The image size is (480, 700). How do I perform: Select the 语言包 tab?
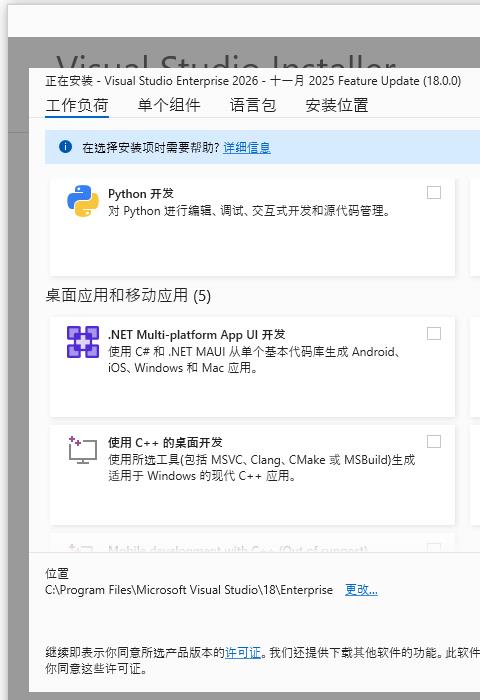[x=253, y=105]
